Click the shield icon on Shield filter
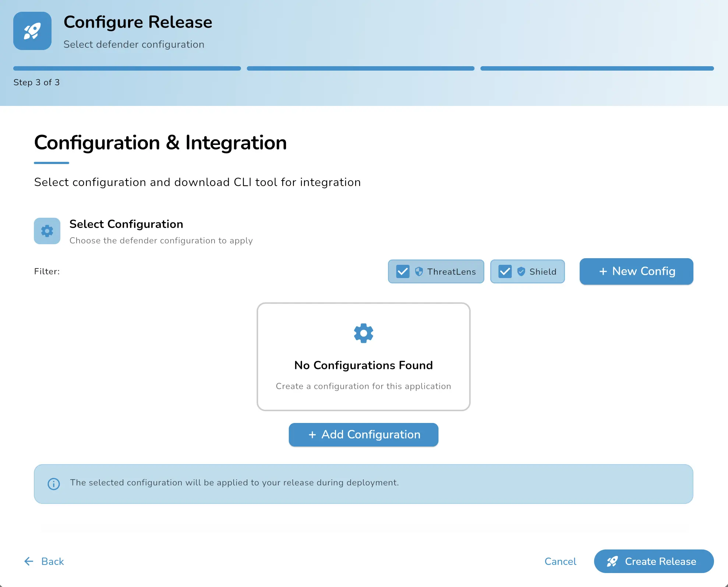 pos(521,271)
